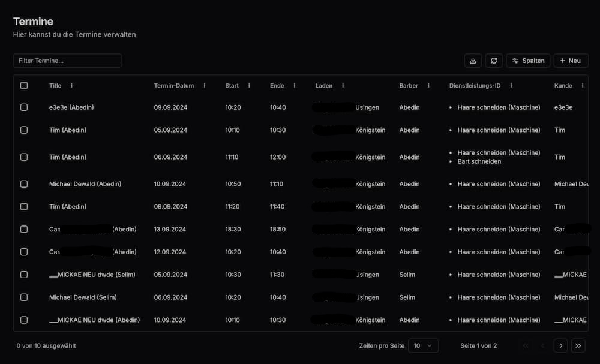600x364 pixels.
Task: Click the refresh icon button
Action: (494, 61)
